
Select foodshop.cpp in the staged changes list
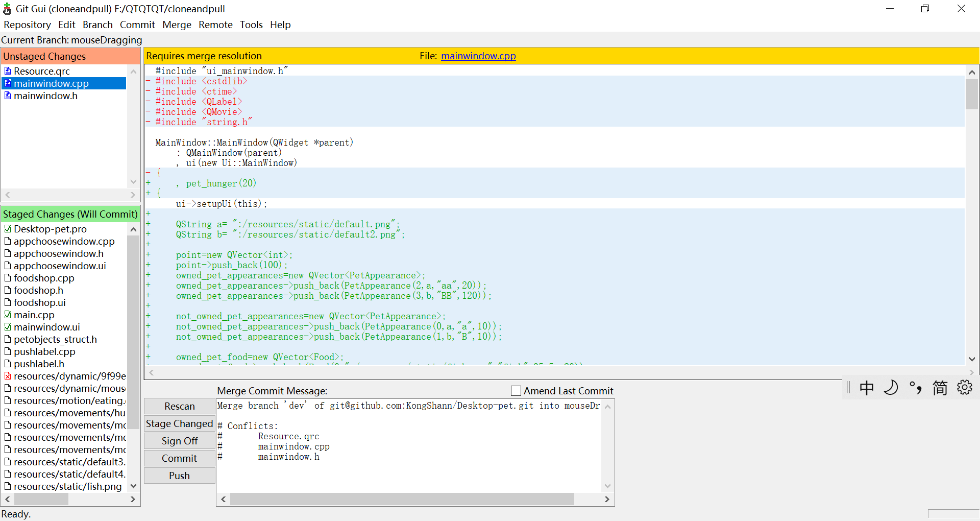click(x=44, y=278)
